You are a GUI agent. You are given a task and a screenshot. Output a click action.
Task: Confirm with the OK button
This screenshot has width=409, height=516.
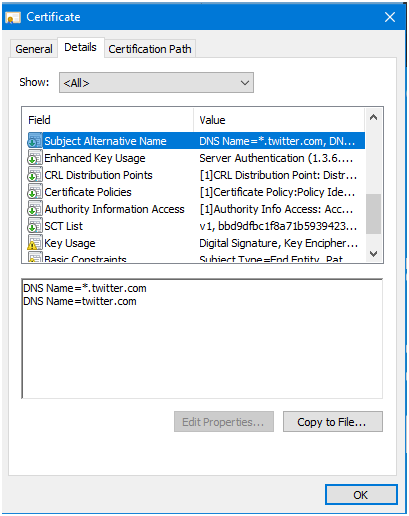(x=361, y=495)
